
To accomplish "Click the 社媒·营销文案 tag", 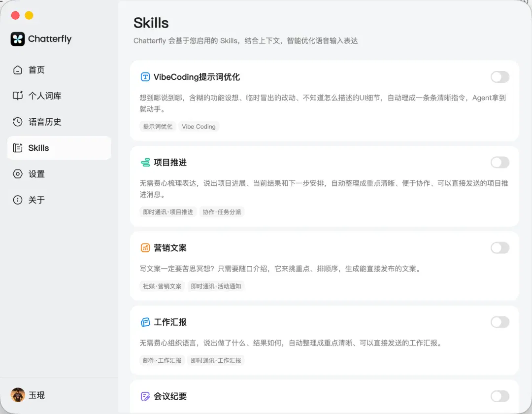I will pyautogui.click(x=162, y=286).
